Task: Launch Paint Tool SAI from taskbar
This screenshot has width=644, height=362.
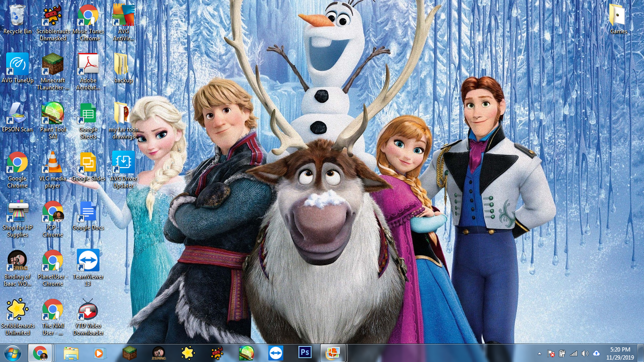Action: (x=247, y=353)
